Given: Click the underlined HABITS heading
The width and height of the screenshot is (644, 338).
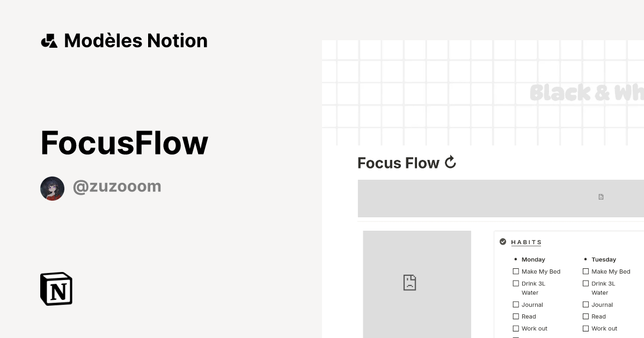Looking at the screenshot, I should pos(526,242).
